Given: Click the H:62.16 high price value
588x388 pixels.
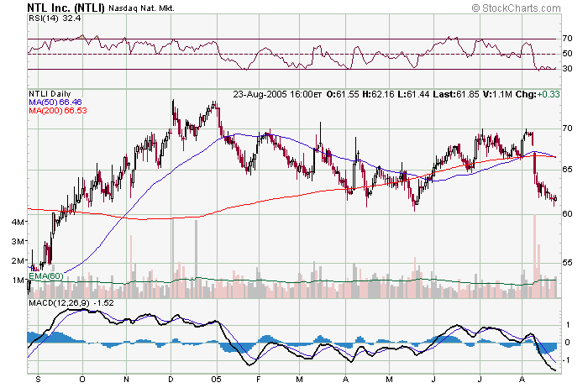Looking at the screenshot, I should pos(378,94).
